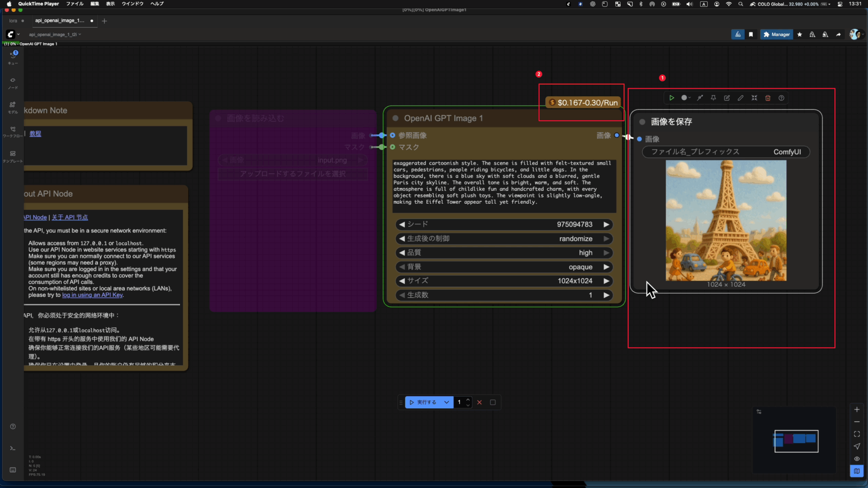
Task: Toggle link visibility eye icon
Action: (857, 459)
